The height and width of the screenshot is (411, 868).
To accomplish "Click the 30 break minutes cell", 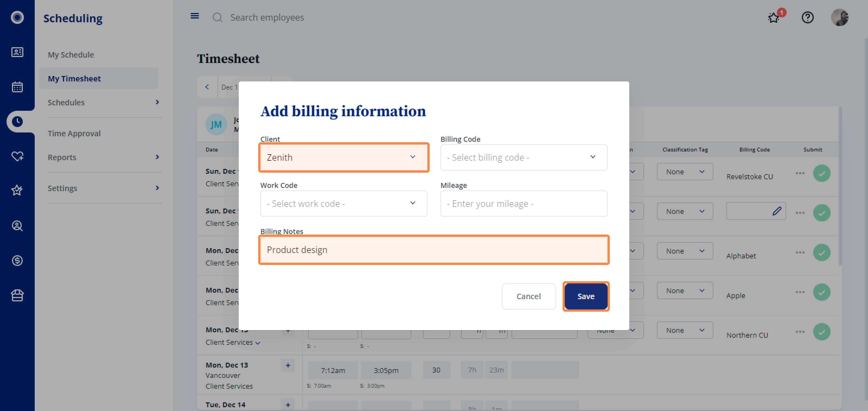I will click(436, 370).
